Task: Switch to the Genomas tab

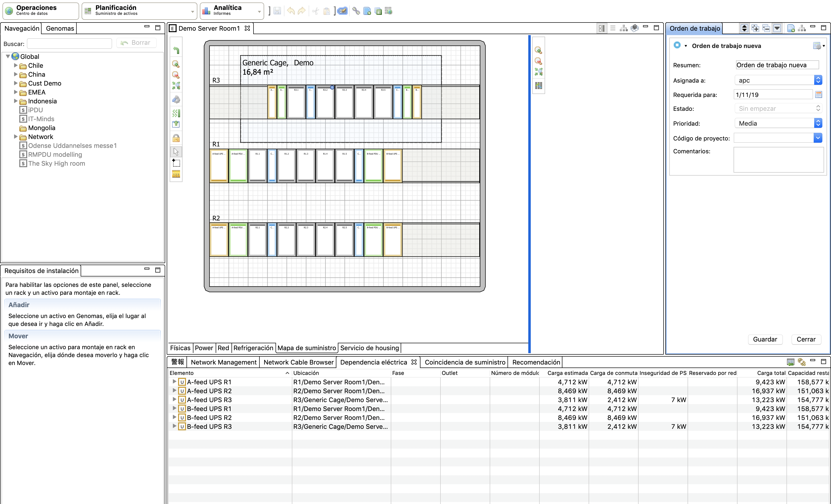Action: (x=60, y=28)
